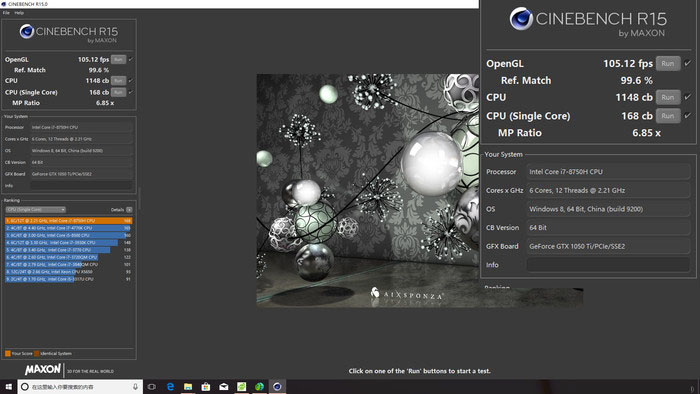Toggle the CPU test checkmark in left panel

point(131,81)
